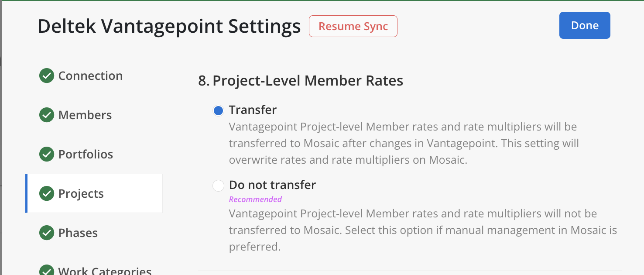Click the Transfer option label
Viewport: 644px width, 275px height.
coord(253,110)
